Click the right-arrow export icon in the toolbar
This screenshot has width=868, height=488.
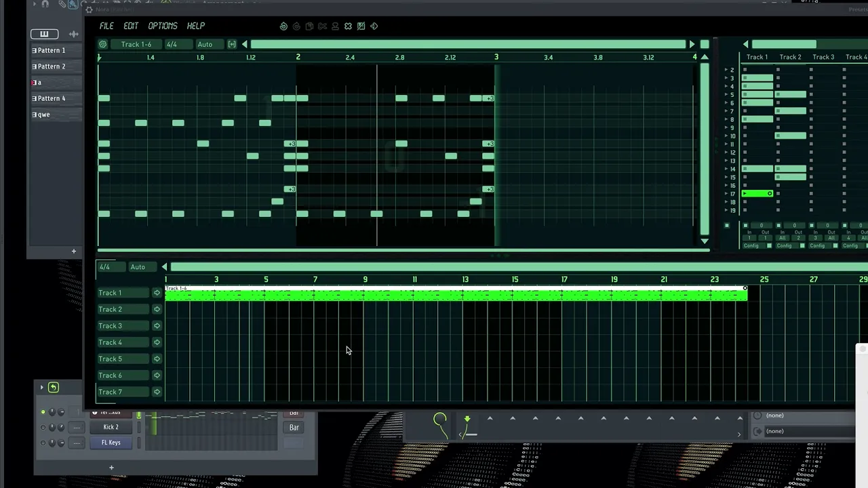pos(374,26)
